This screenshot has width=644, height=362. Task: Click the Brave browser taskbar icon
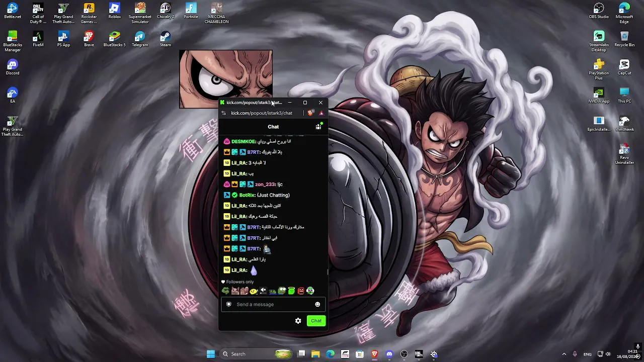[x=375, y=354]
